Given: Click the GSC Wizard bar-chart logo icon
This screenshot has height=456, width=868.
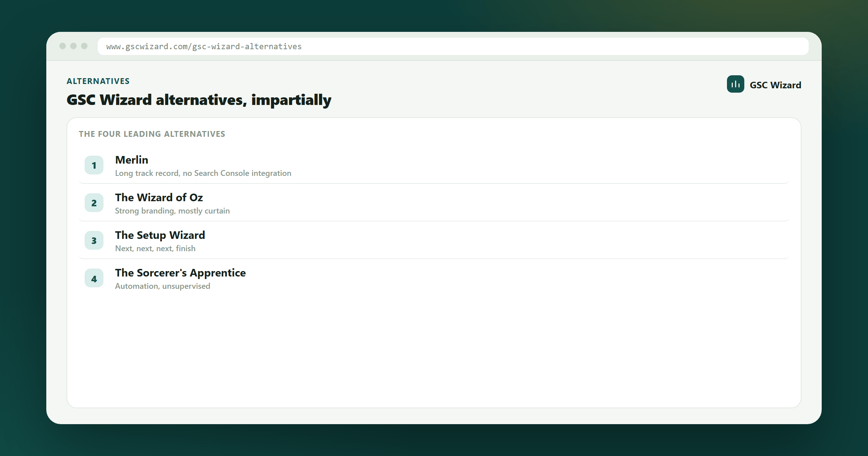Looking at the screenshot, I should pyautogui.click(x=735, y=84).
